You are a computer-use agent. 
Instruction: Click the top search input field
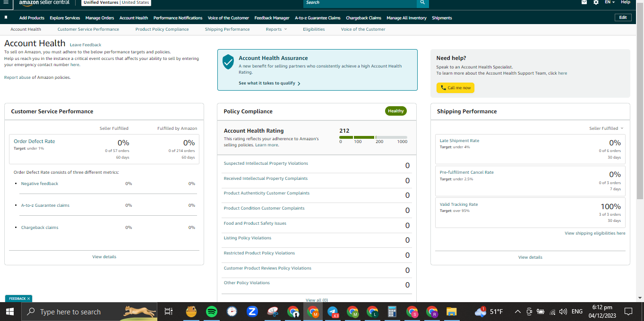click(360, 3)
